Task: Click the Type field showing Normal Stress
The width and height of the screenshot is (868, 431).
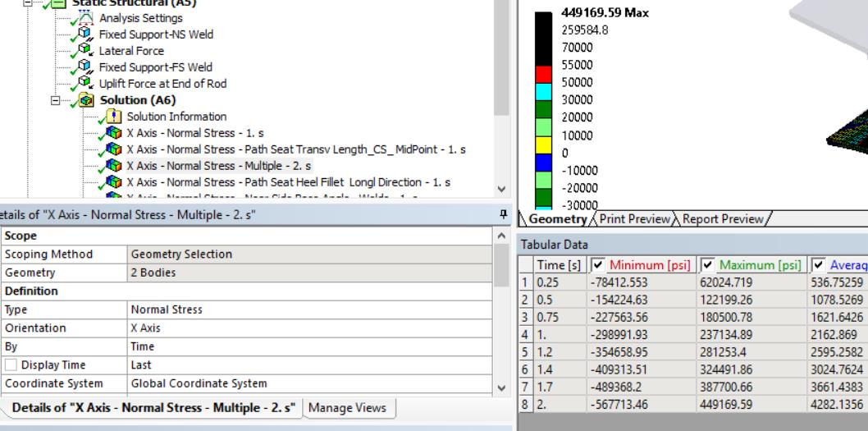Action: (x=309, y=309)
